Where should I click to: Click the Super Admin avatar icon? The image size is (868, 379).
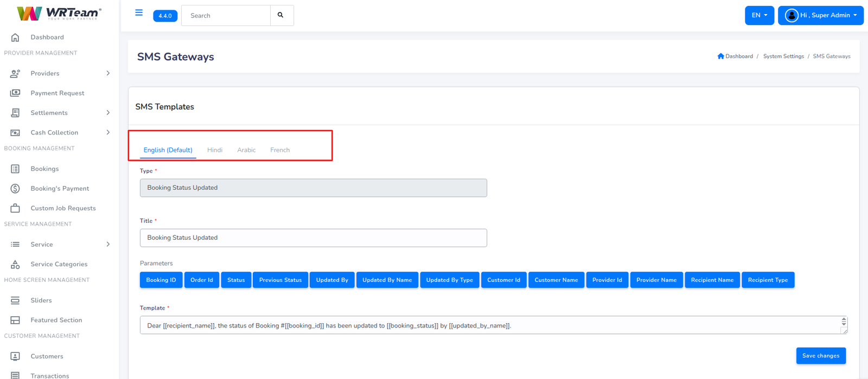point(792,15)
